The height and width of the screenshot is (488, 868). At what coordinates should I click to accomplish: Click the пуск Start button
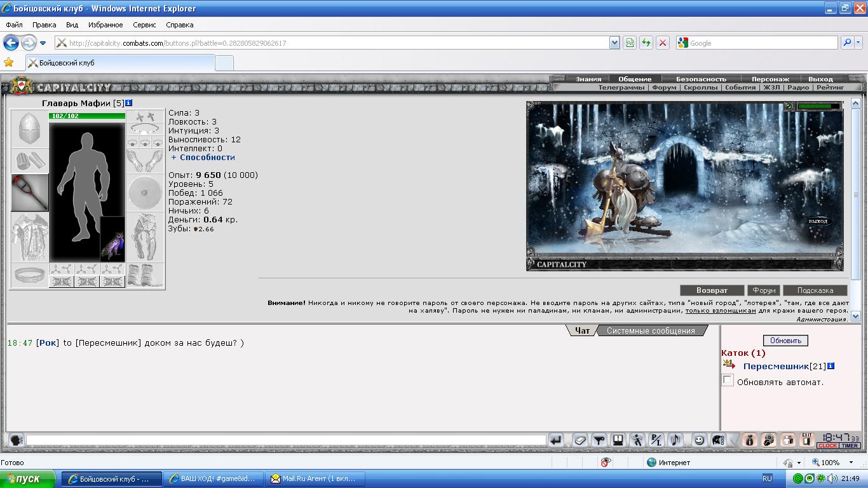pyautogui.click(x=29, y=479)
